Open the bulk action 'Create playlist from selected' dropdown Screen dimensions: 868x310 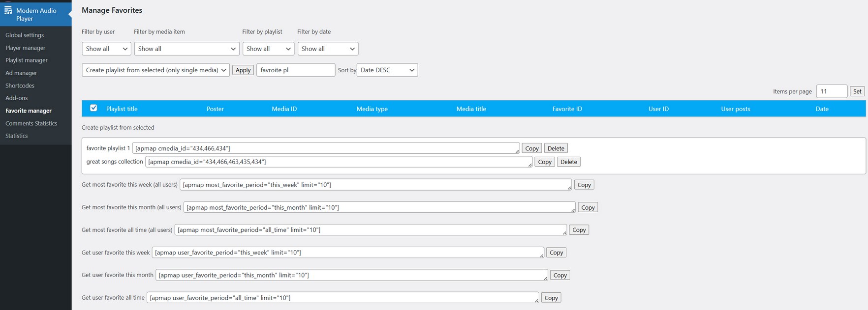[155, 70]
